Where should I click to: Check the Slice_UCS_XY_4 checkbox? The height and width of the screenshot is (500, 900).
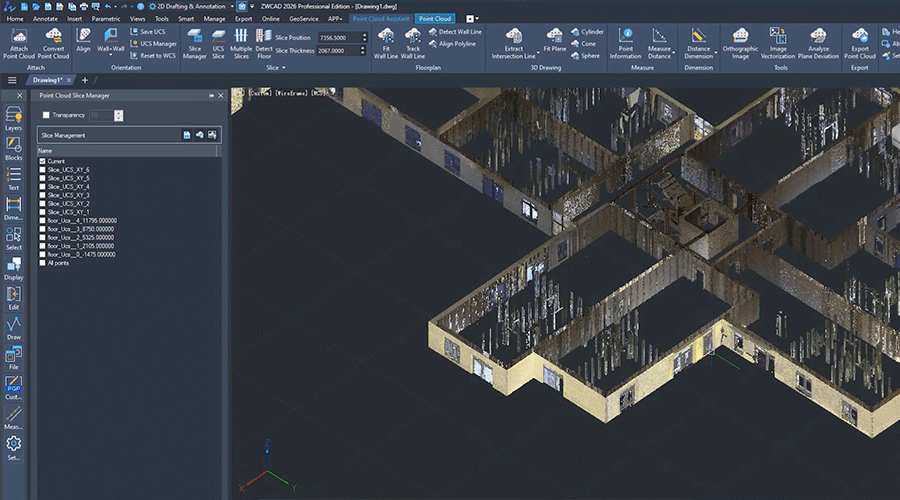click(x=42, y=187)
